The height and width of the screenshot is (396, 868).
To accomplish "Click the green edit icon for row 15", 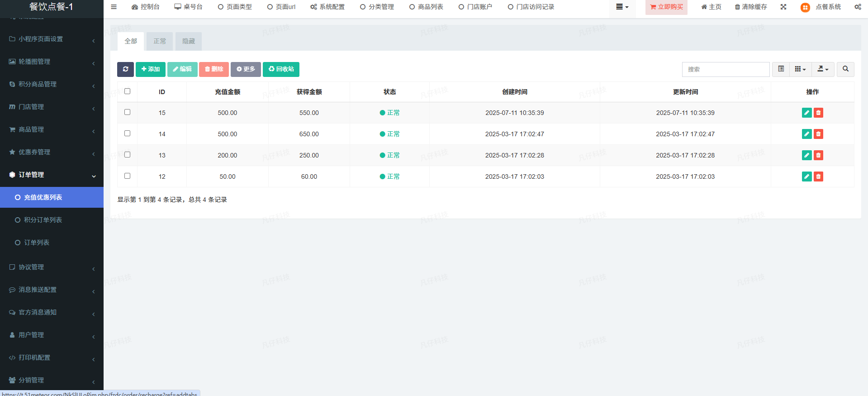I will 806,113.
